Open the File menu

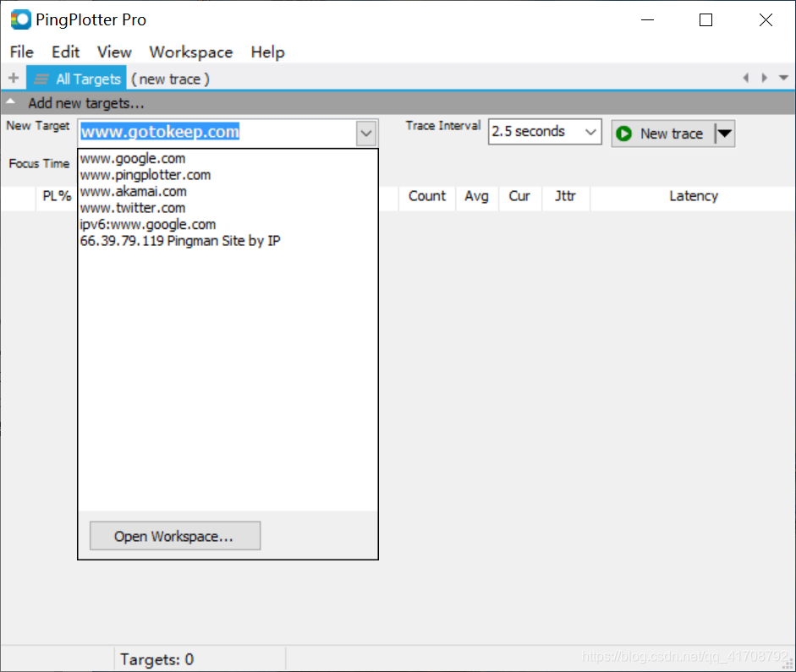coord(21,52)
